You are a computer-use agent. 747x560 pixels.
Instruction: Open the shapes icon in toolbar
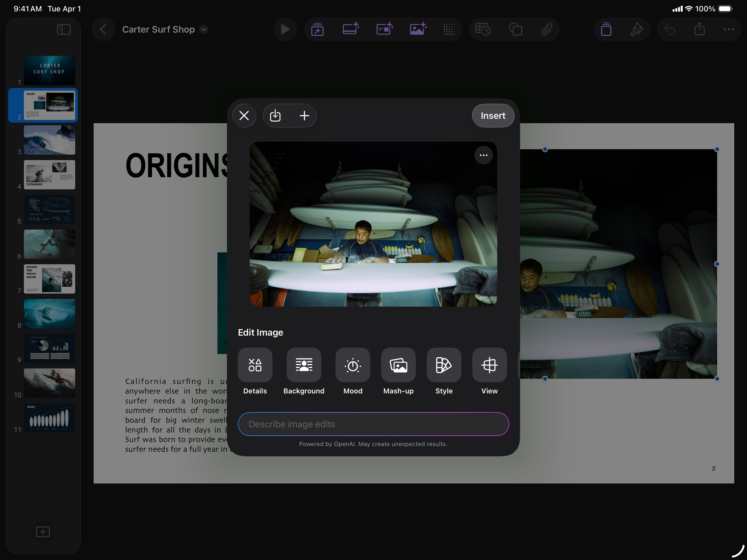point(515,29)
